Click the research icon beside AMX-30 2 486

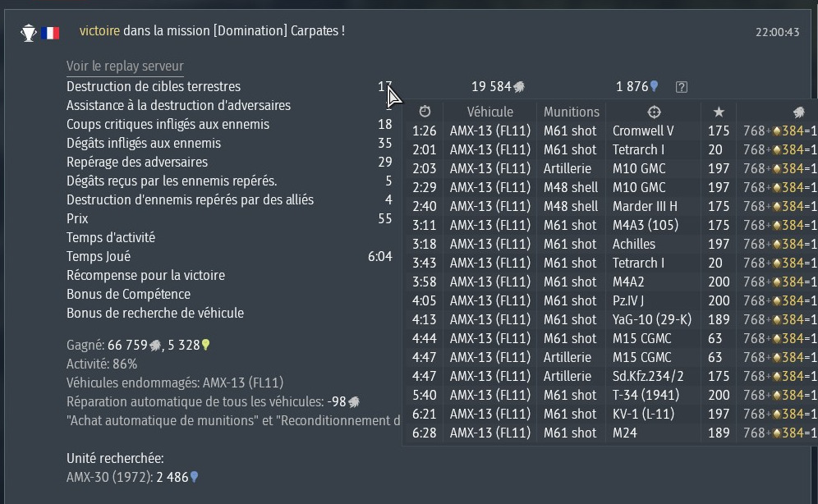195,478
